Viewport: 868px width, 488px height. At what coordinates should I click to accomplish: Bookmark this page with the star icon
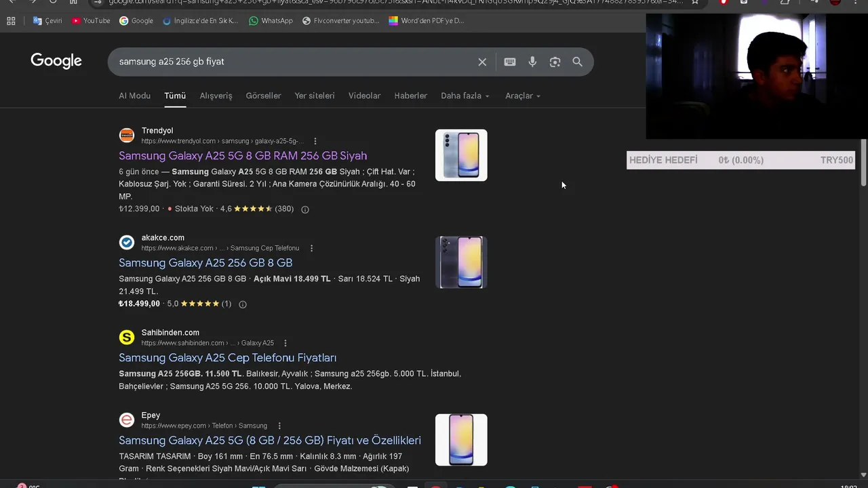point(695,2)
